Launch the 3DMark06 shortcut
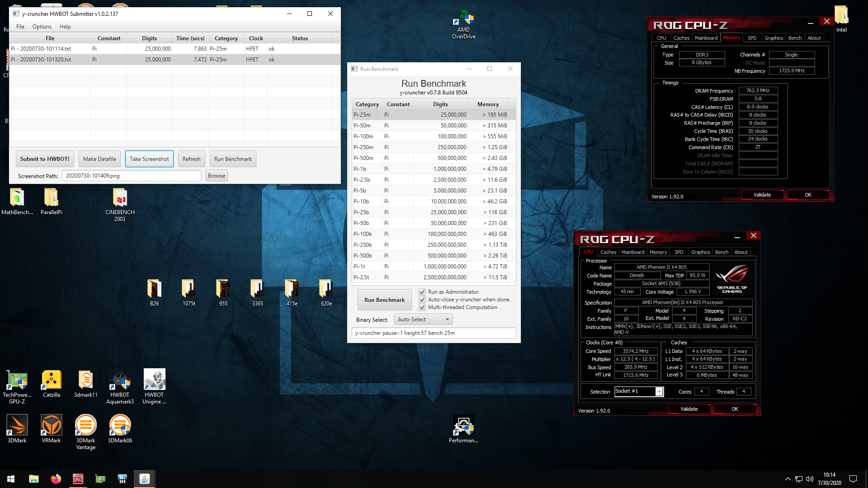The height and width of the screenshot is (488, 868). pos(120,429)
